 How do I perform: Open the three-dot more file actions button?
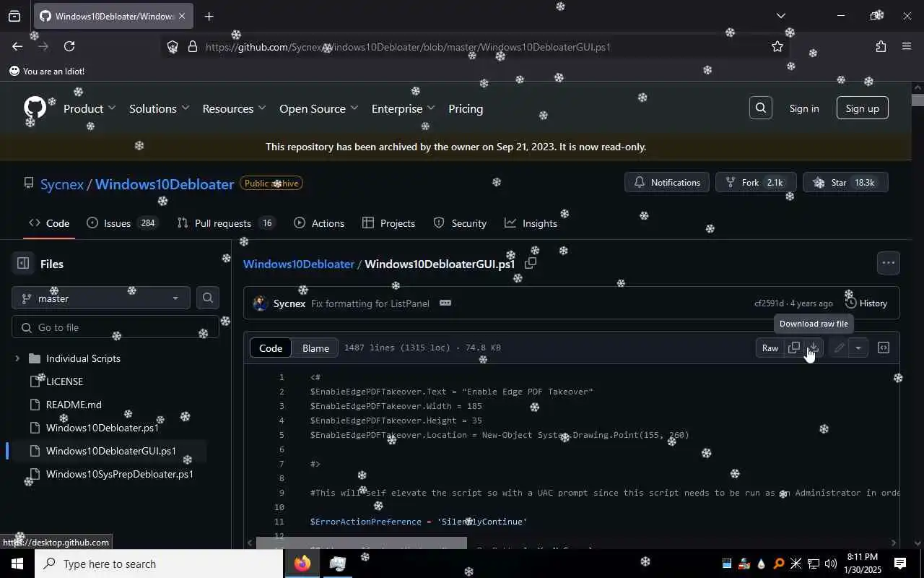tap(889, 263)
